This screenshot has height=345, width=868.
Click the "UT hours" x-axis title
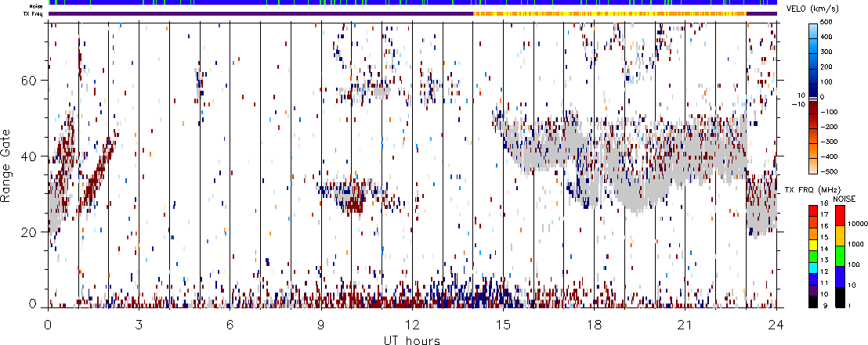click(x=412, y=340)
